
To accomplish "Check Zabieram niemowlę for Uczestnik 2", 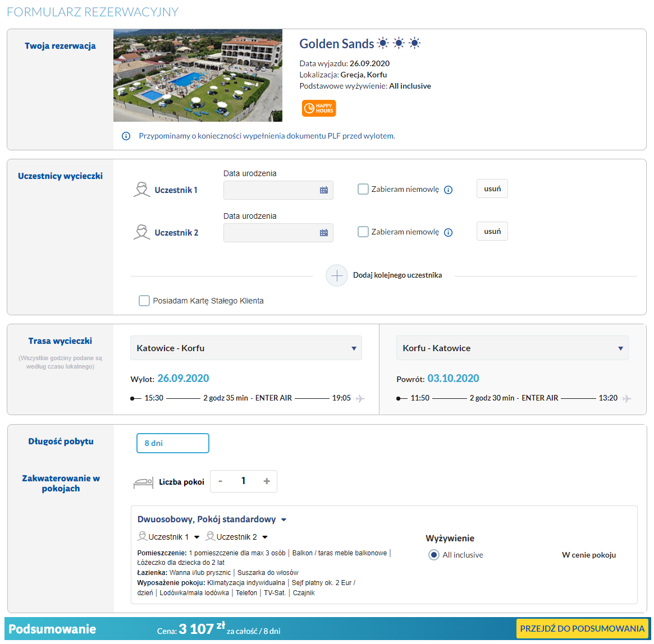I will [363, 232].
